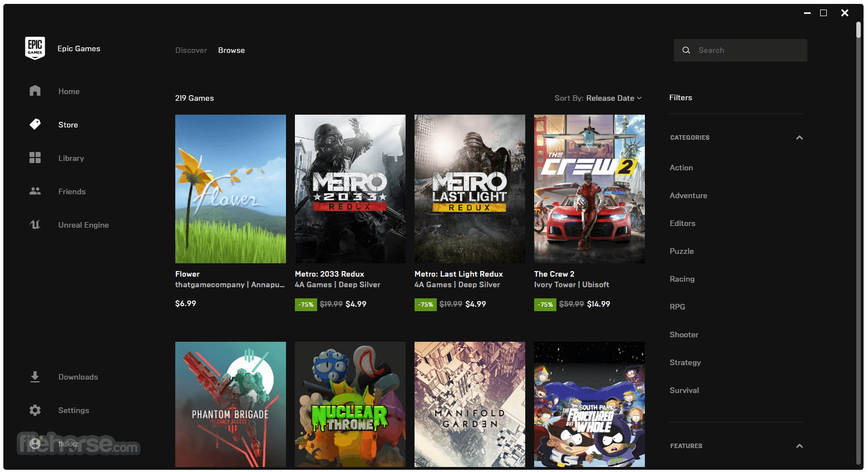This screenshot has width=868, height=472.
Task: Open the Manifold Garden cover
Action: pyautogui.click(x=470, y=404)
